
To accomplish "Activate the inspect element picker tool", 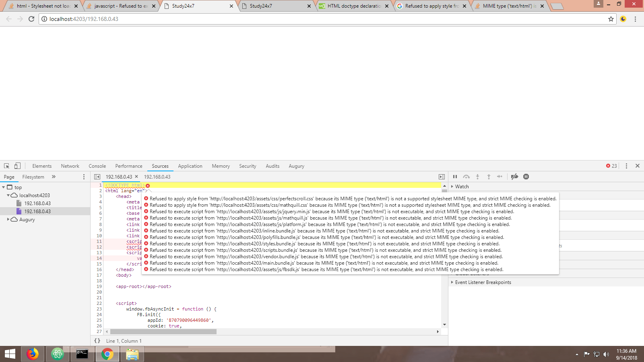I will pyautogui.click(x=6, y=166).
